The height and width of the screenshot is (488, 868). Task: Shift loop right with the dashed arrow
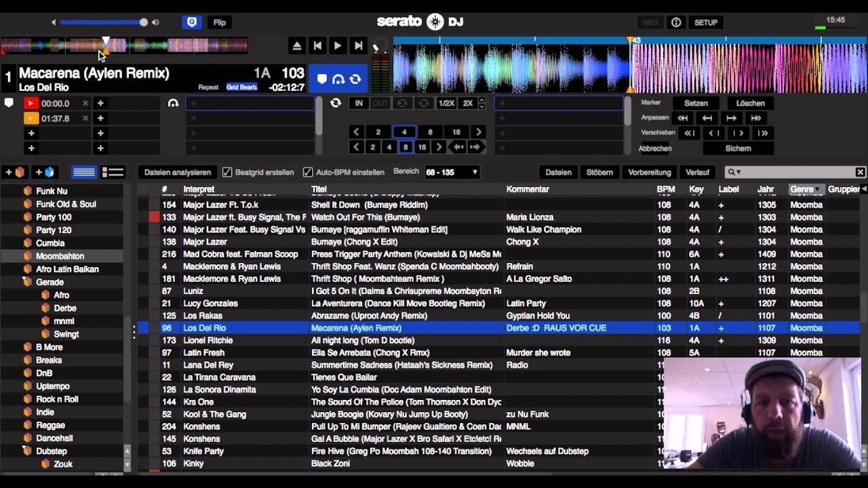[475, 147]
